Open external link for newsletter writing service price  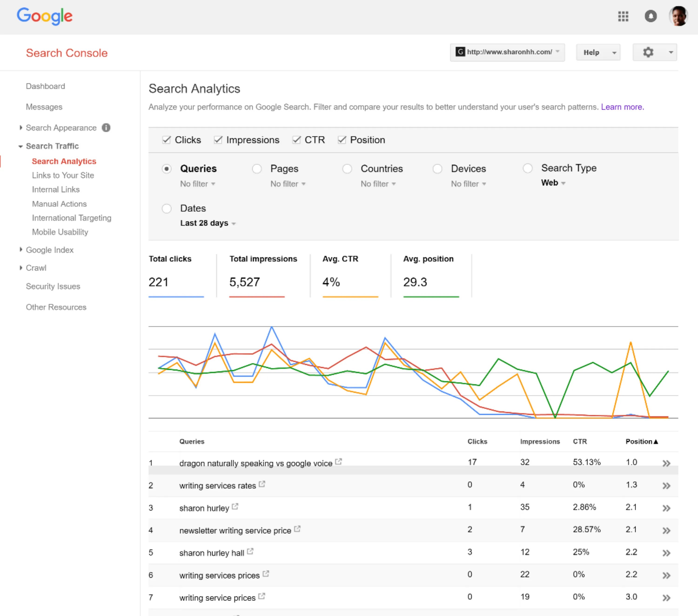click(x=297, y=529)
